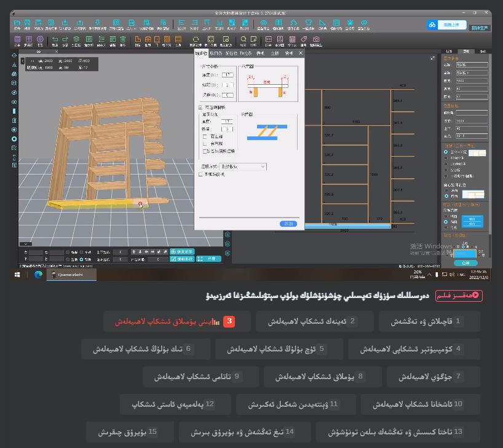Click the pink tag label icon
The width and height of the screenshot is (503, 448).
click(304, 39)
